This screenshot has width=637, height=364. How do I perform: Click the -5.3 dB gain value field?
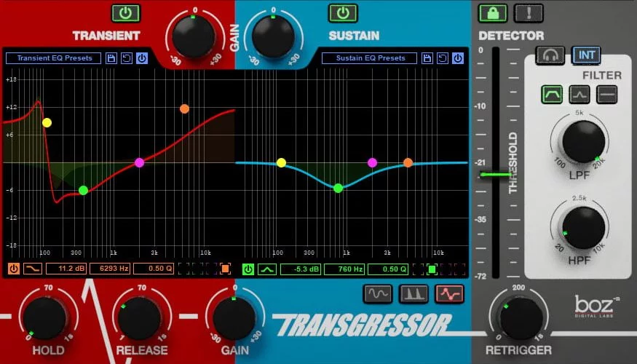tap(301, 269)
